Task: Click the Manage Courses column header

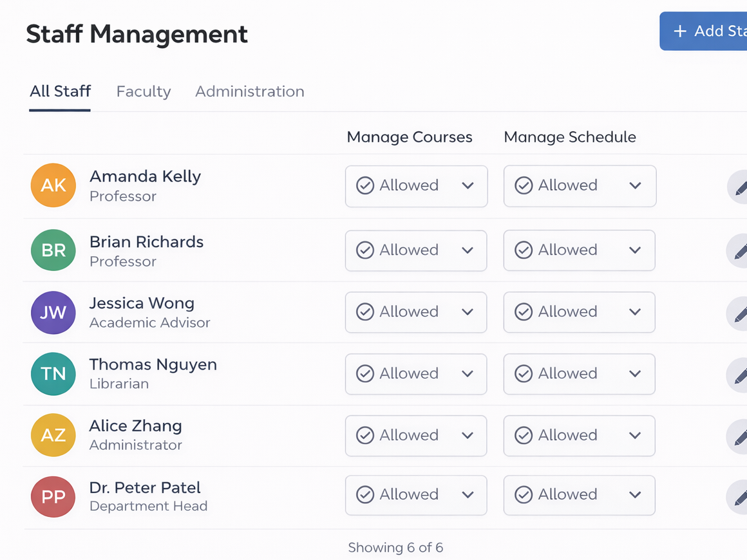Action: pos(410,137)
